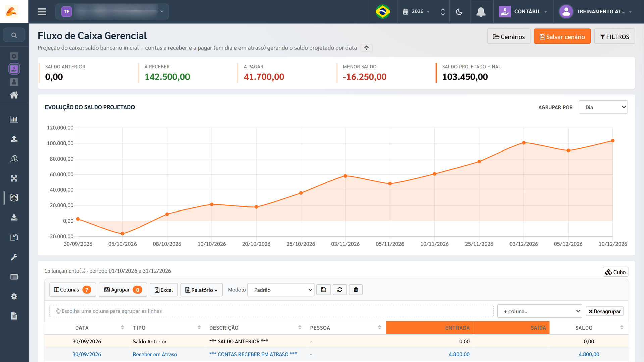Click the A PAGAR value 41.700,00
The width and height of the screenshot is (644, 362).
pyautogui.click(x=264, y=77)
